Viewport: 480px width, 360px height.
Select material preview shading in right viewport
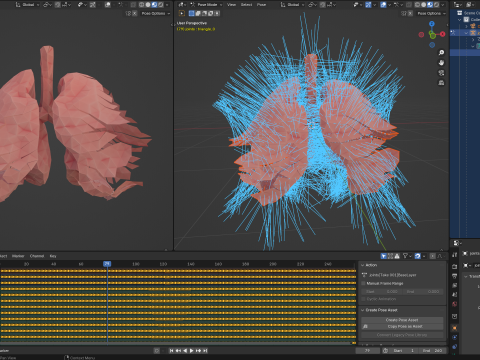pyautogui.click(x=430, y=5)
